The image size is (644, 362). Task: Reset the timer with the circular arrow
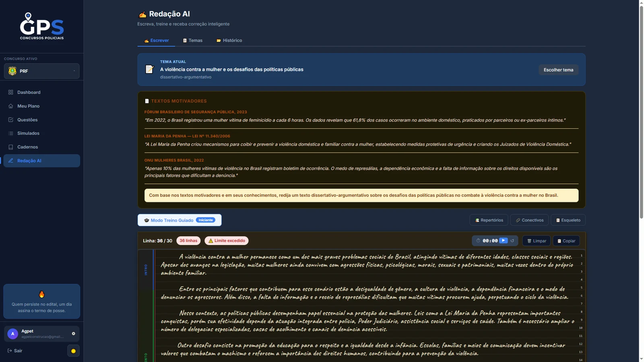pos(512,241)
